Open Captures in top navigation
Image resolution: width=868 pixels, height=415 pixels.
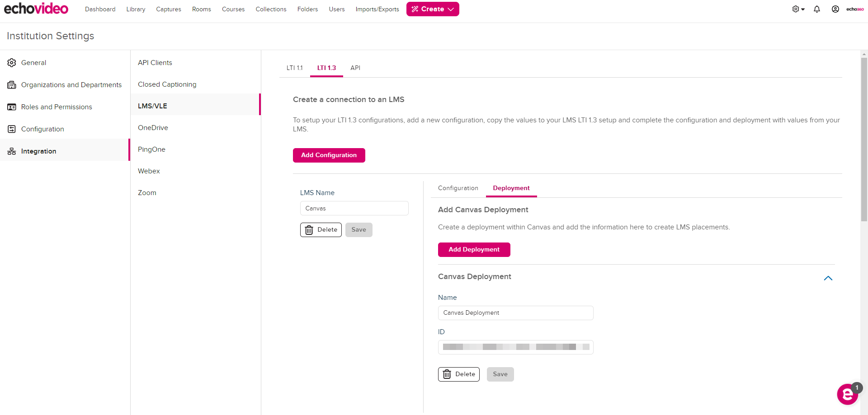[x=169, y=9]
